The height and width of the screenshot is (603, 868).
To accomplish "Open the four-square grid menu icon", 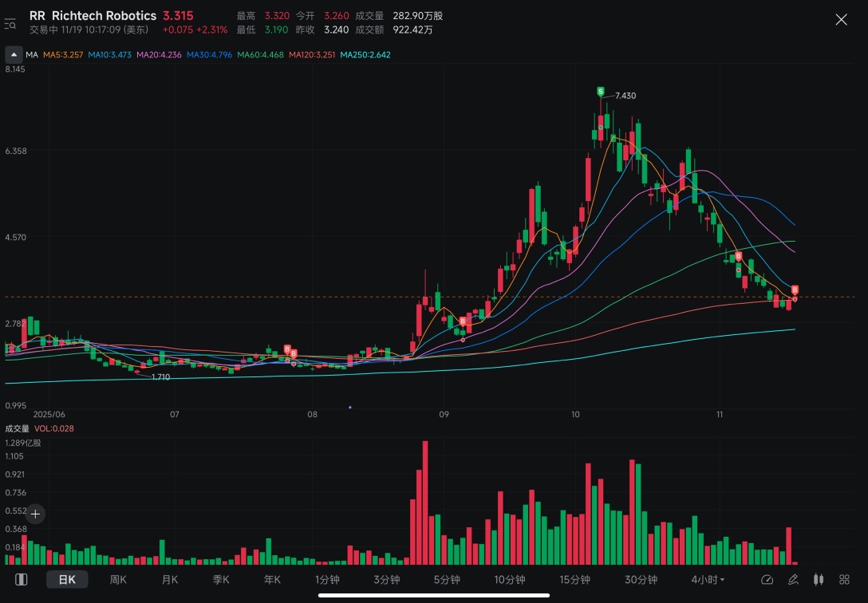I will 844,579.
